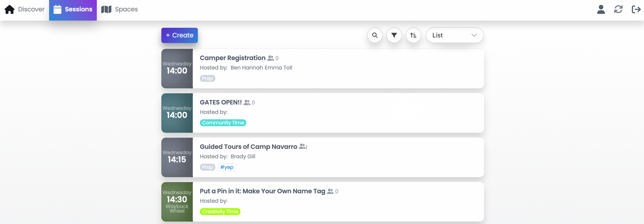The height and width of the screenshot is (224, 644).
Task: Click the attendees icon next to GATES OPEN!!
Action: point(247,102)
